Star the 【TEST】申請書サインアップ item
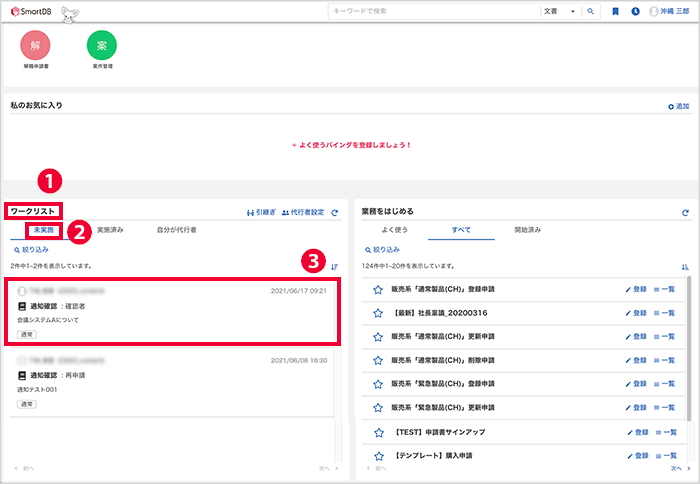Image resolution: width=700 pixels, height=484 pixels. click(379, 433)
